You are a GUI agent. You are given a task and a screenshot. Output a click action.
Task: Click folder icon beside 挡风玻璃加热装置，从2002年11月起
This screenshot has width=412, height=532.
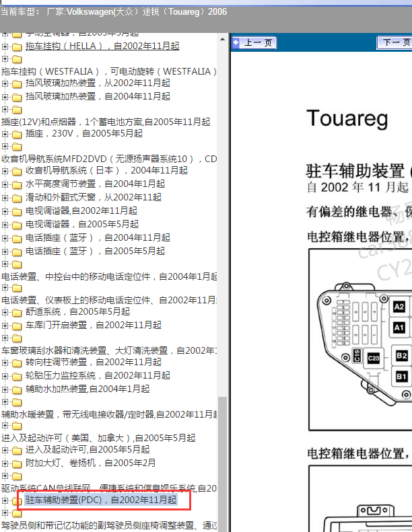(x=17, y=84)
